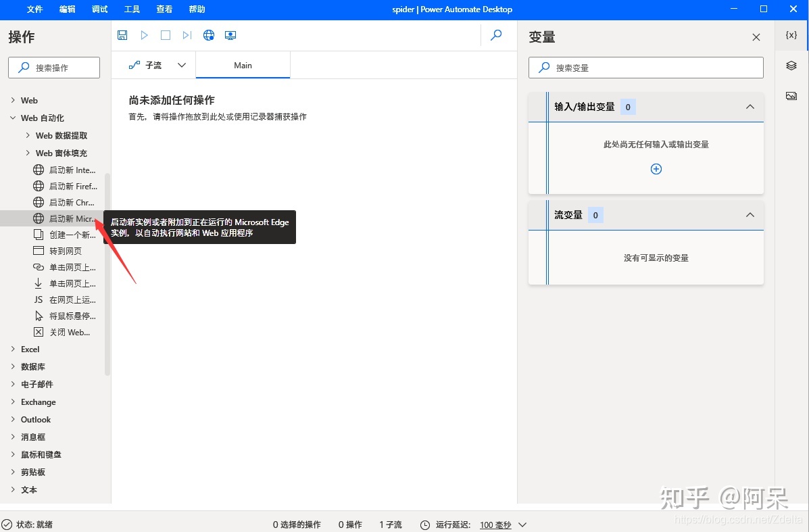Collapse the Web 自动化 group
The image size is (809, 532).
pos(13,118)
